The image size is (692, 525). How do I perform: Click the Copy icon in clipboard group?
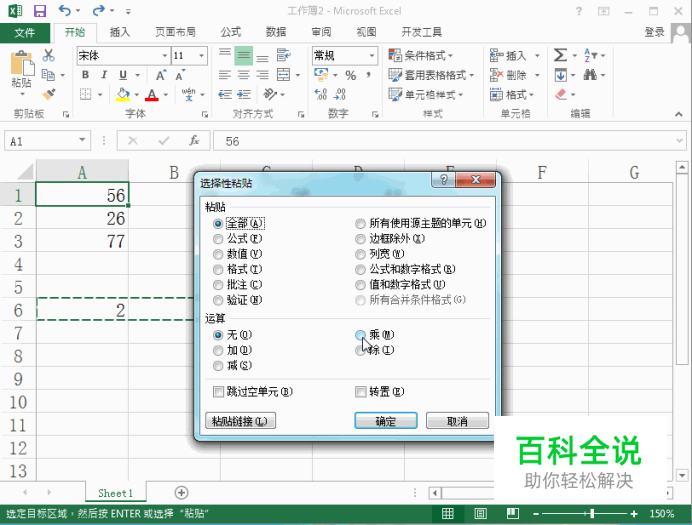coord(48,75)
